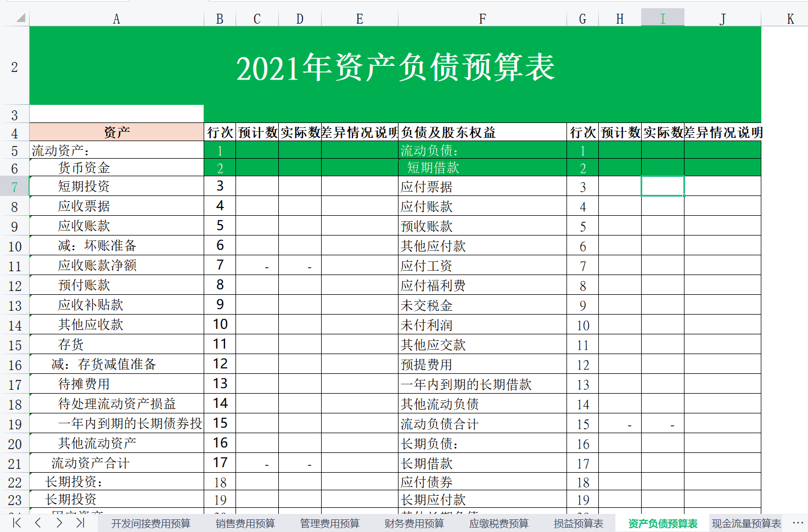The image size is (808, 532).
Task: Select the 应付工资 cell
Action: click(x=482, y=266)
